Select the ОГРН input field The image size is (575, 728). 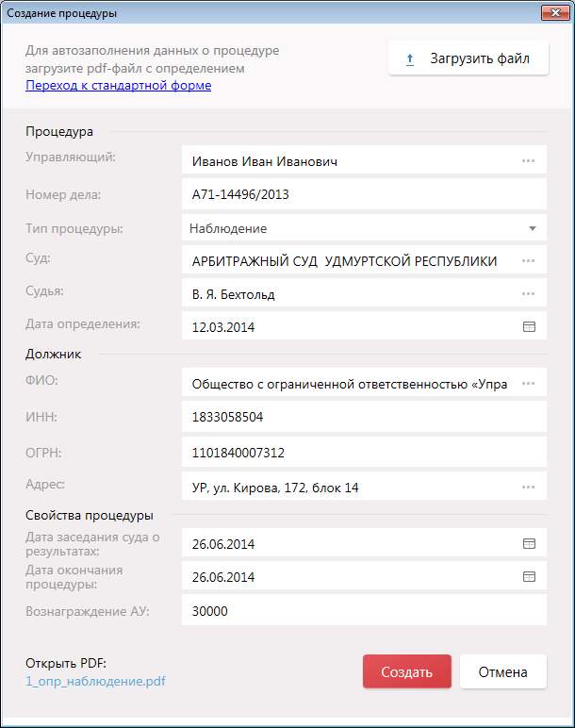(363, 453)
